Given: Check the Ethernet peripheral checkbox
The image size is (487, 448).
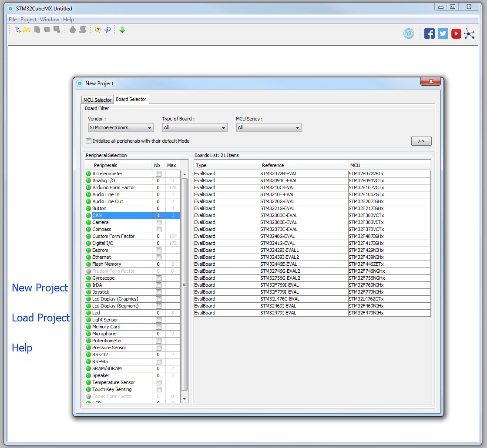Looking at the screenshot, I should [159, 257].
